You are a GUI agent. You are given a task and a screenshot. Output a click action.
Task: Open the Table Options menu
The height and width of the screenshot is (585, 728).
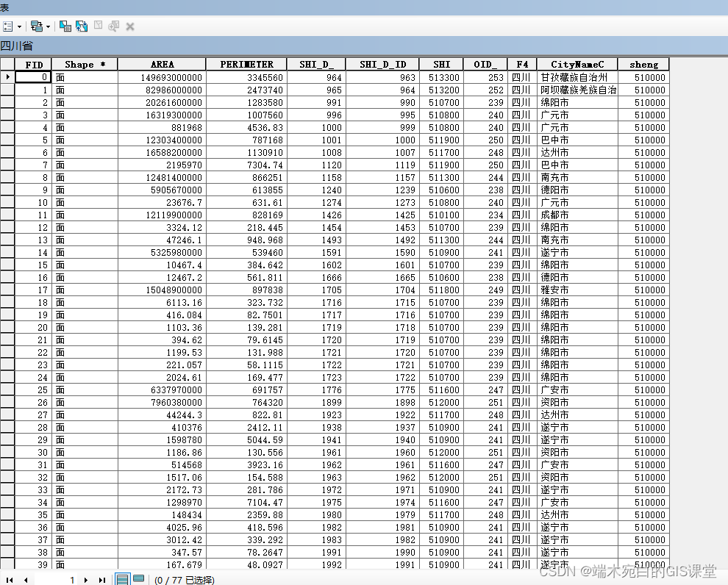12,26
